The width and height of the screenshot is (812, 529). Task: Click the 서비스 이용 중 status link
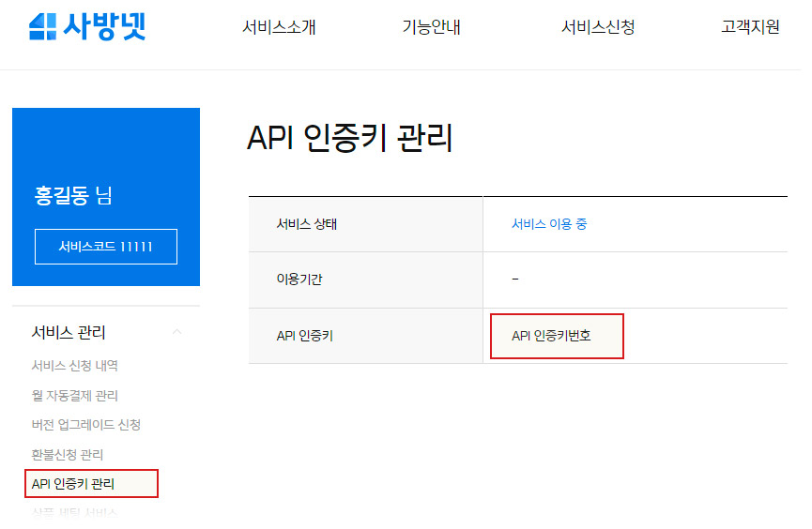point(549,224)
